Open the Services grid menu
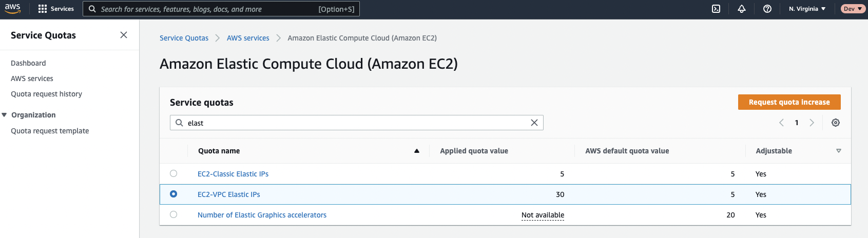The width and height of the screenshot is (868, 238). (56, 9)
